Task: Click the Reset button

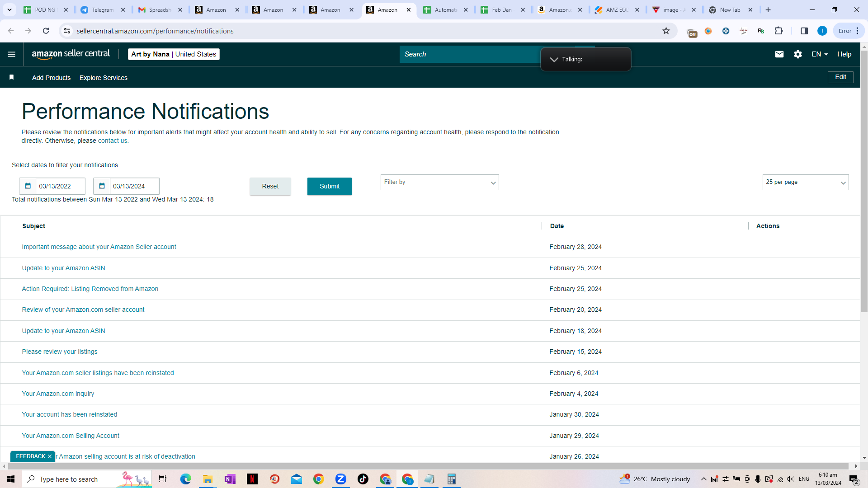Action: [270, 186]
